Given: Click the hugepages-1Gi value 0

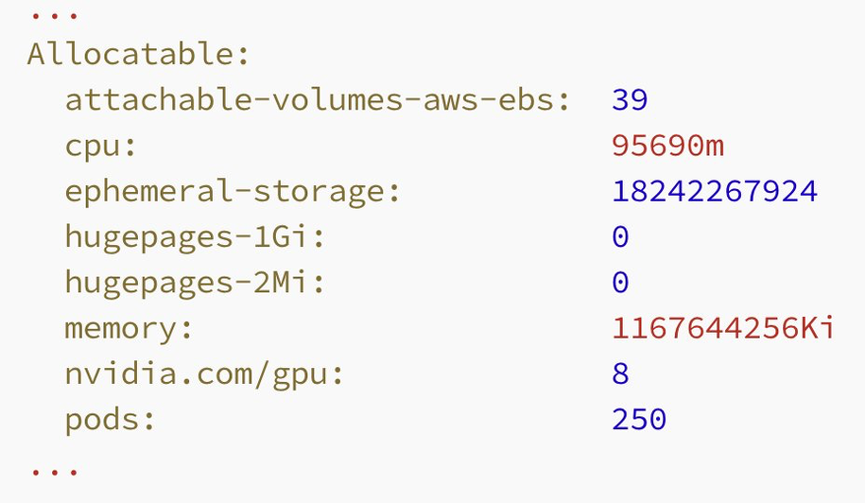Looking at the screenshot, I should click(621, 237).
